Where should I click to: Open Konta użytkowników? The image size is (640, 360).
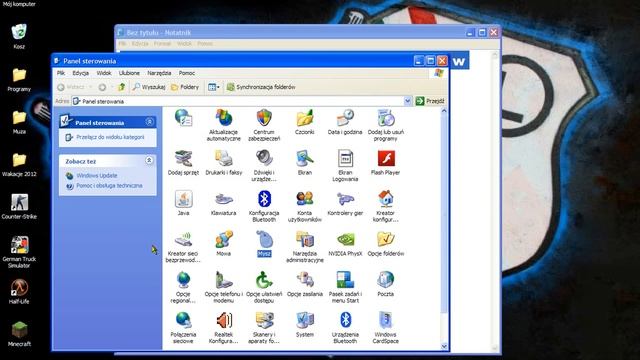coord(305,206)
